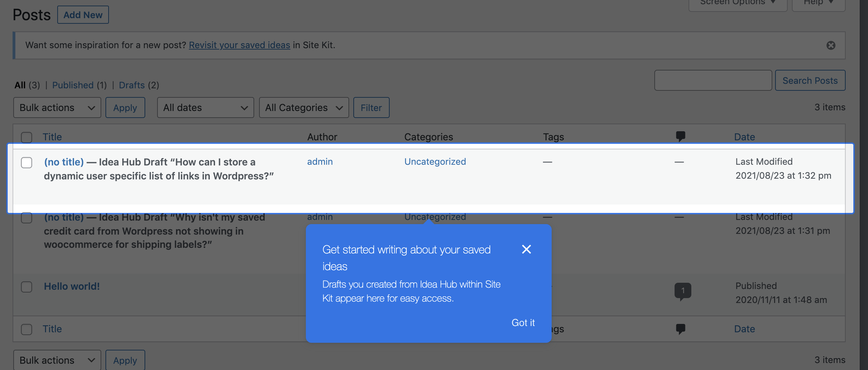Viewport: 868px width, 370px height.
Task: Open the bottom Bulk actions dropdown
Action: point(57,360)
